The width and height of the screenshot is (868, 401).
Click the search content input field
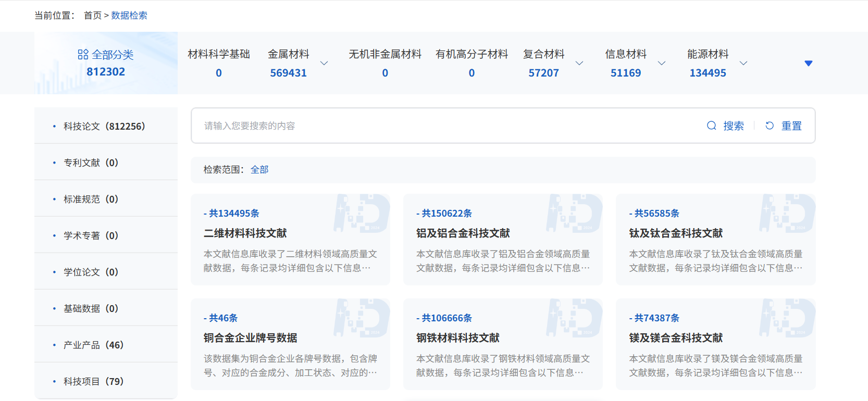pos(448,126)
